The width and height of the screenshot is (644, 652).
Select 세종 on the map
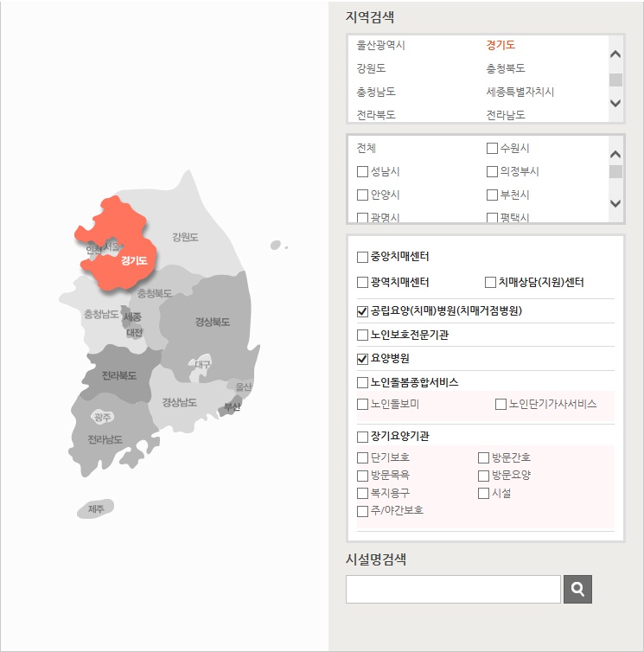132,316
